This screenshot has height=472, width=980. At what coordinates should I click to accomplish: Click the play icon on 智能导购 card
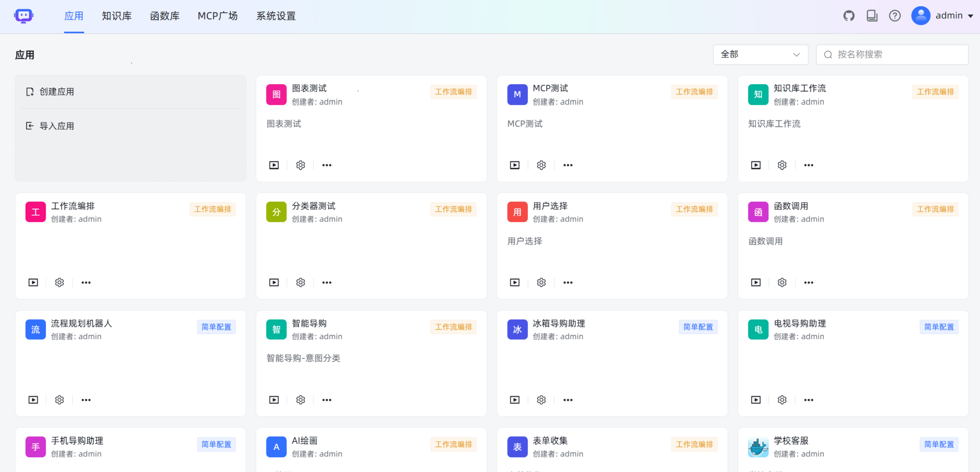274,399
